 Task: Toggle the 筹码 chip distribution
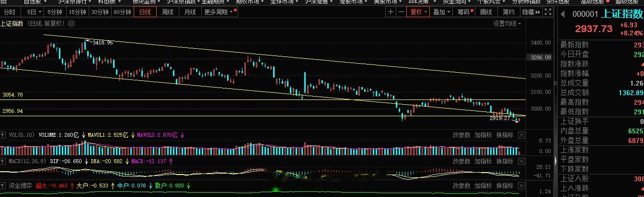465,12
